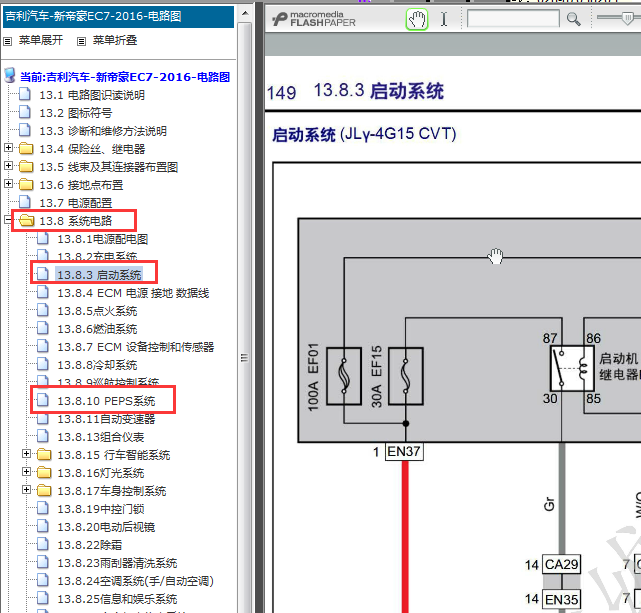
Task: Adjust the zoom slider handle
Action: [627, 18]
